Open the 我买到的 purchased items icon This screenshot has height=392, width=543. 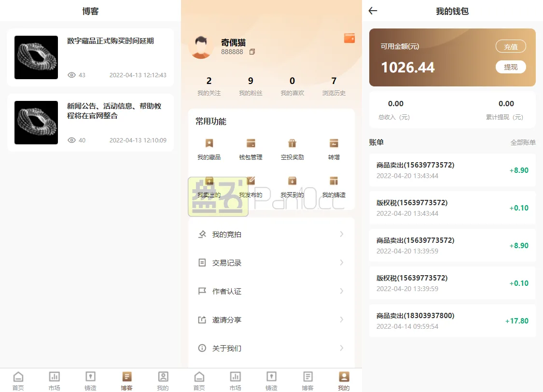tap(292, 181)
